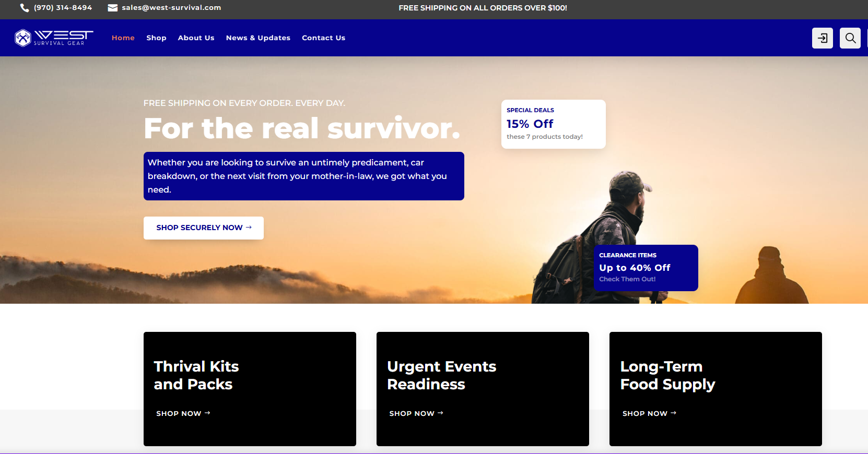Click Check Them Out! link

(627, 279)
